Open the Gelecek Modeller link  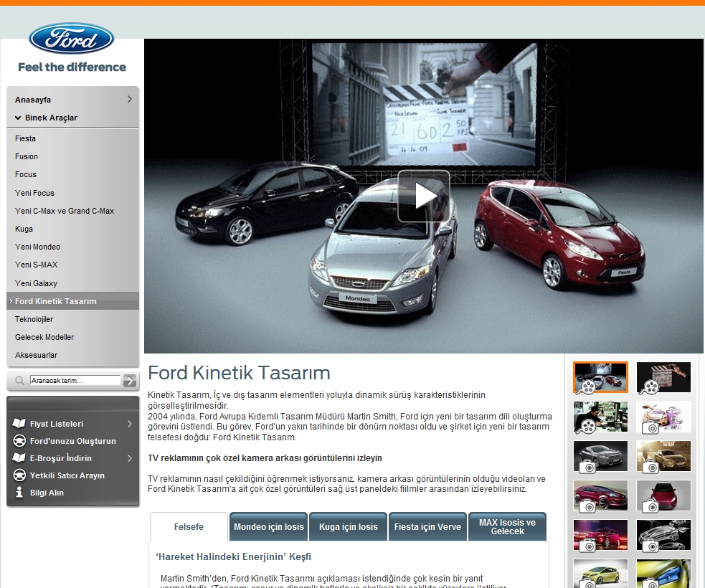(x=44, y=337)
